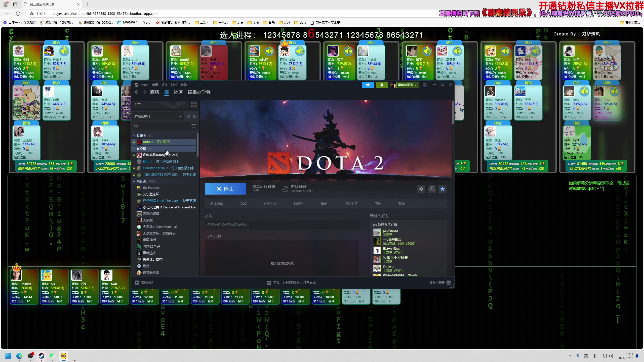Open WeChat from the taskbar

[x=52, y=356]
